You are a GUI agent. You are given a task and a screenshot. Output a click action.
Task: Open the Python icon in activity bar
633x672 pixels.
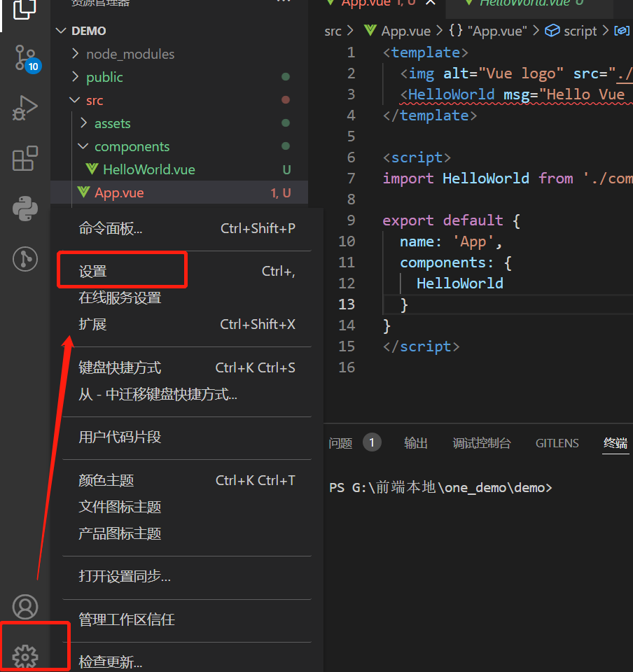tap(25, 209)
